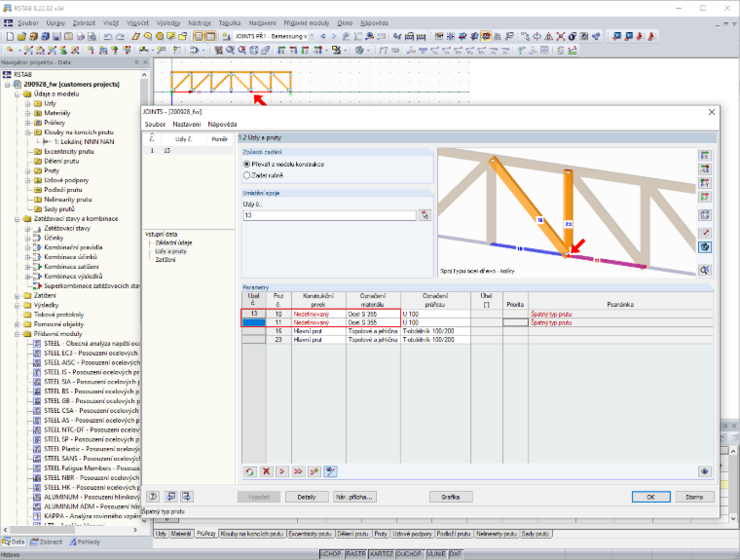The width and height of the screenshot is (740, 560).
Task: Click the box view icon in graphic side toolbar
Action: [x=705, y=215]
